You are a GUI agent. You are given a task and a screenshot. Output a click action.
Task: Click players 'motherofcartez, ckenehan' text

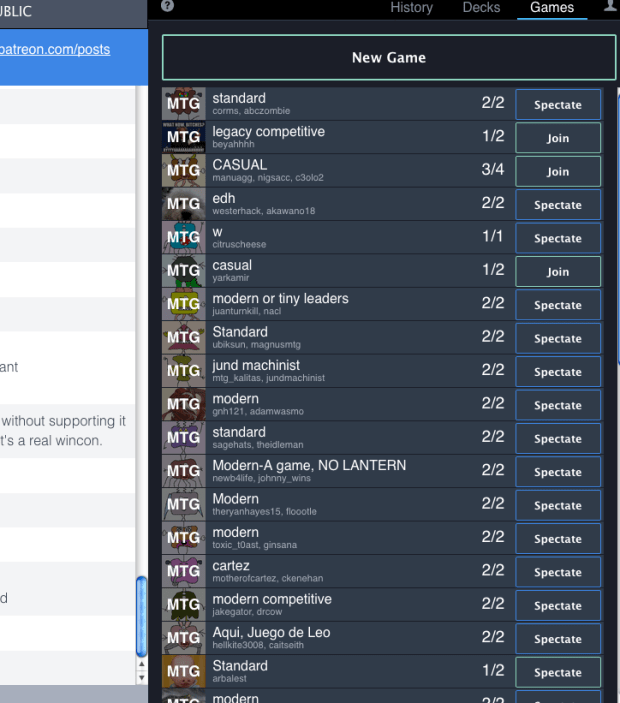click(268, 578)
